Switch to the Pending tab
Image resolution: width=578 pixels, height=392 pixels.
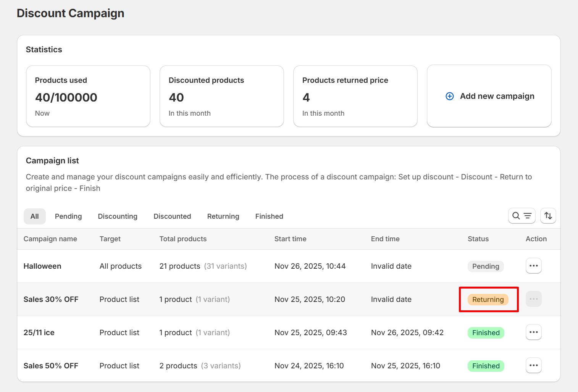[68, 216]
